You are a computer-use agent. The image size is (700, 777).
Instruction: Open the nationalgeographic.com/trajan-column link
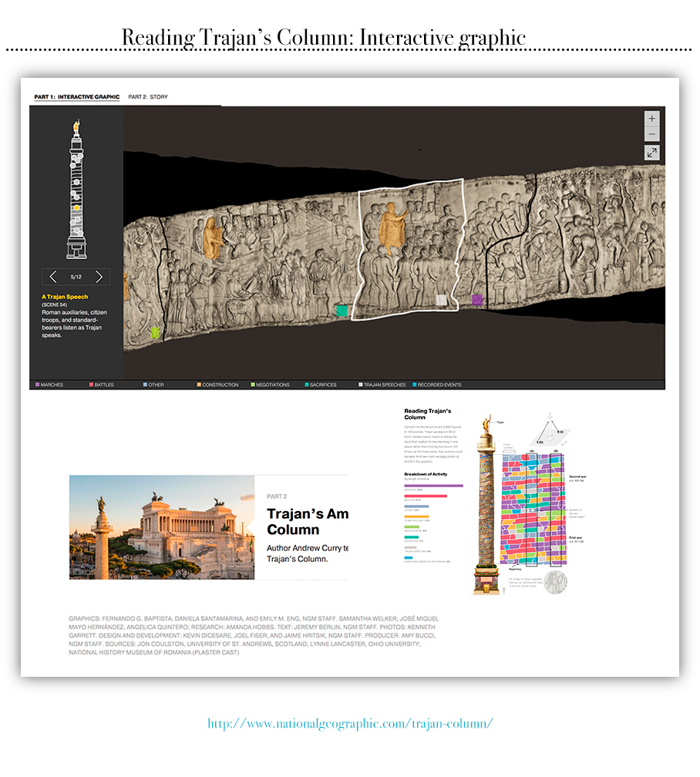350,724
